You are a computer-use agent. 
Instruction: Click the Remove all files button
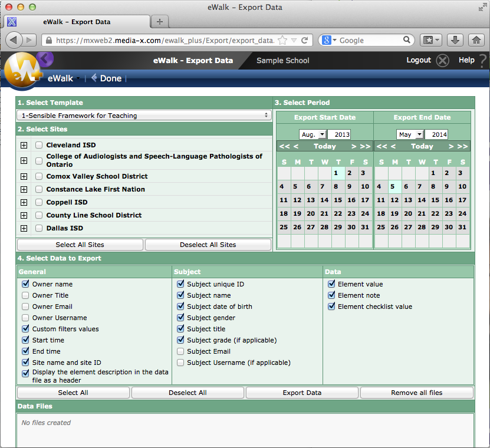tap(416, 393)
